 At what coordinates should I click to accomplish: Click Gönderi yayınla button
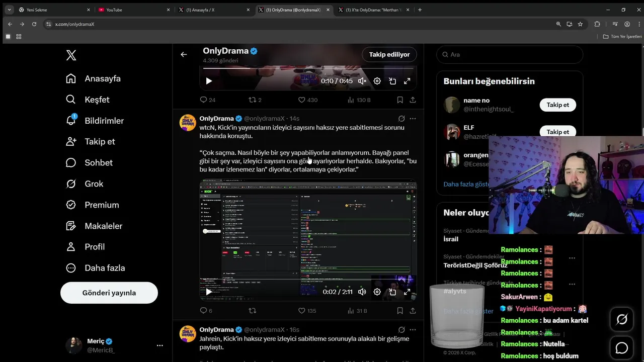[109, 293]
